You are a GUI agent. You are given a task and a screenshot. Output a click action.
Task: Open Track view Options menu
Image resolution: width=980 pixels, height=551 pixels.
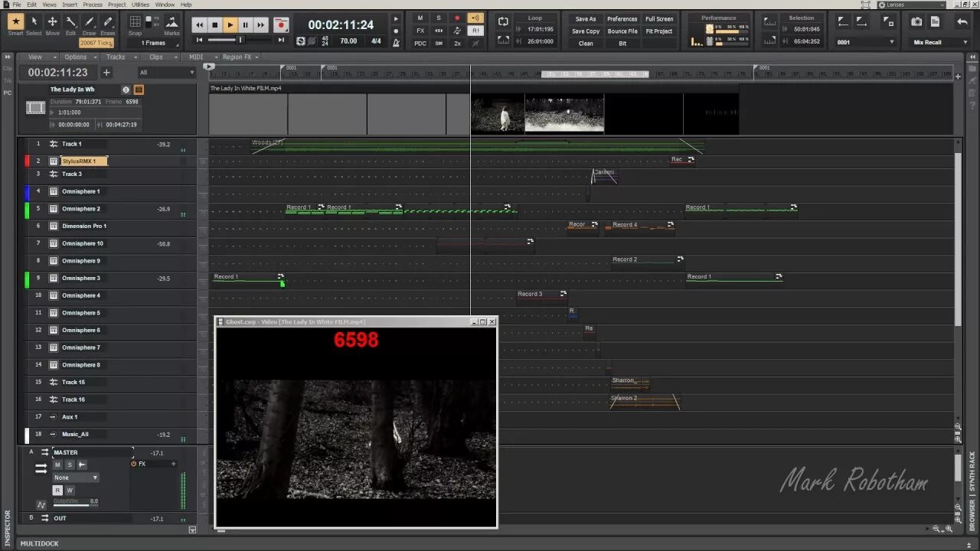coord(79,57)
